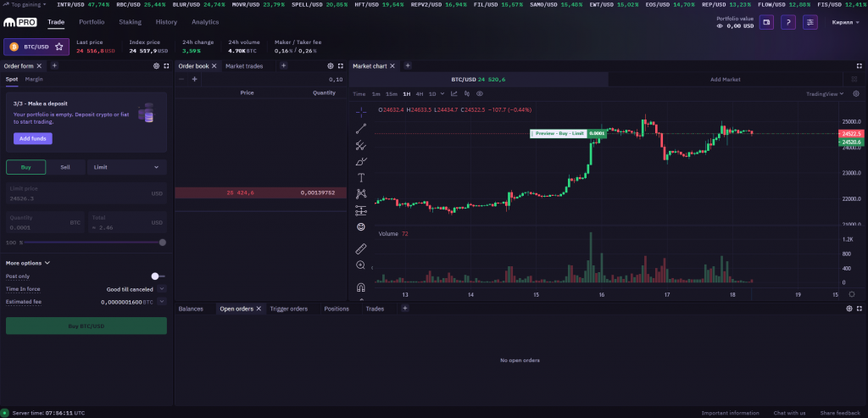Open the emoji sticker tool in chart toolbar
This screenshot has height=418, width=868.
361,226
